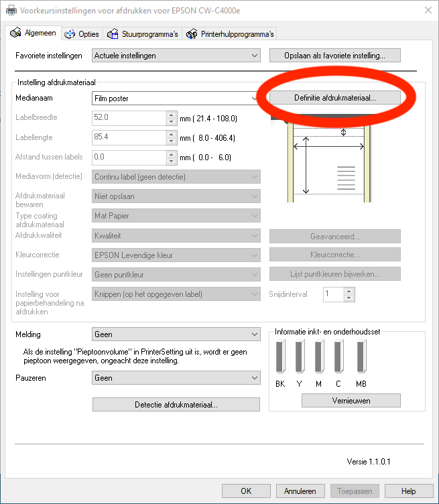Open the Medianaam dropdown

pyautogui.click(x=176, y=99)
